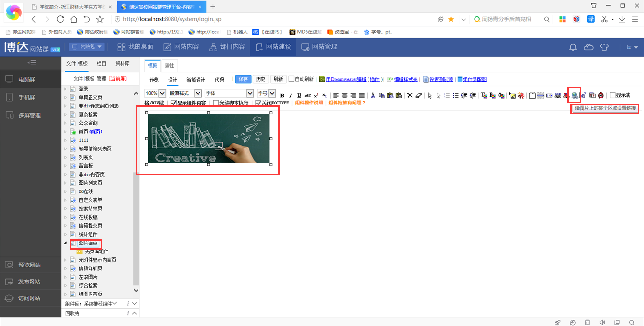Toggle underline formatting in the editor toolbar
The height and width of the screenshot is (326, 644).
pos(299,95)
